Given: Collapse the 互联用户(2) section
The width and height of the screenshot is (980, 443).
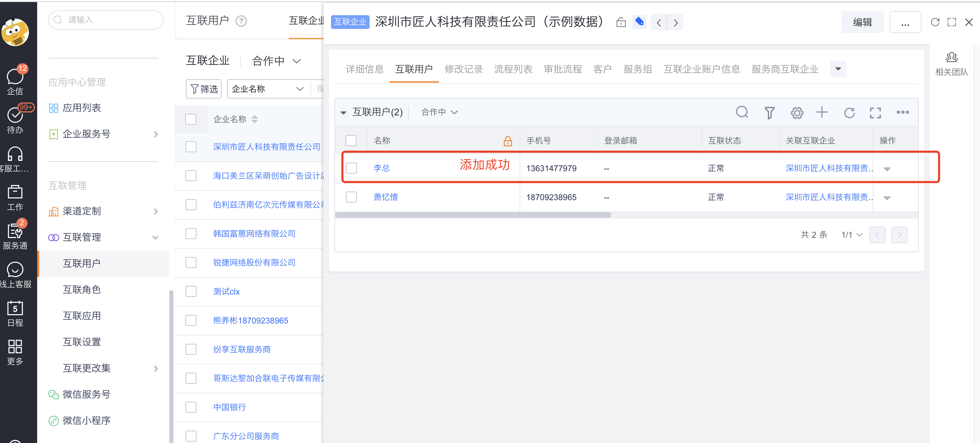Looking at the screenshot, I should (343, 112).
